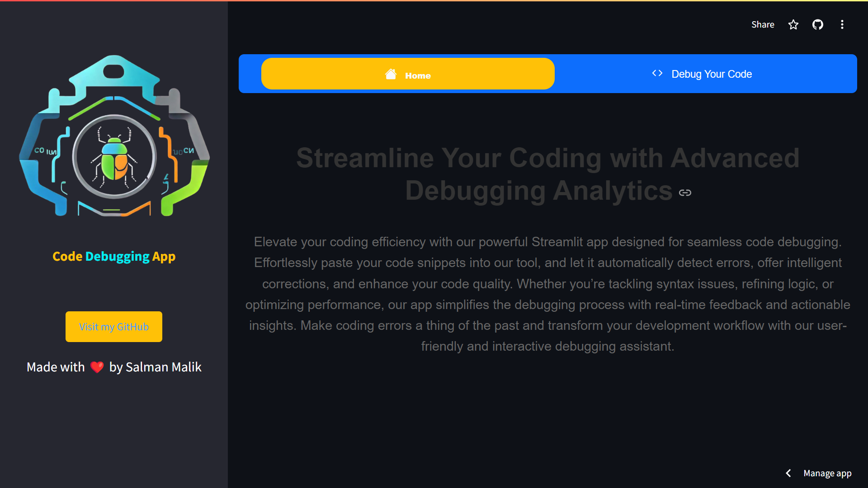Click the star favorite icon
This screenshot has width=868, height=488.
[x=793, y=25]
